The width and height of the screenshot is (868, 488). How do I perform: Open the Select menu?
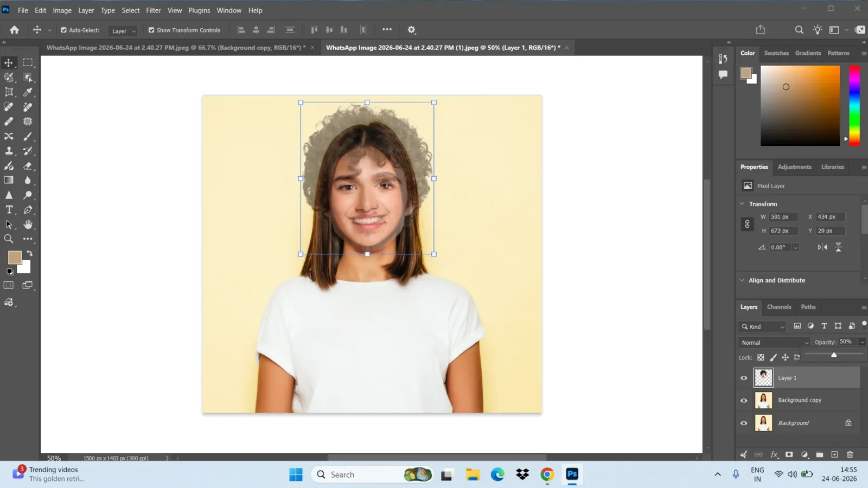pos(130,10)
